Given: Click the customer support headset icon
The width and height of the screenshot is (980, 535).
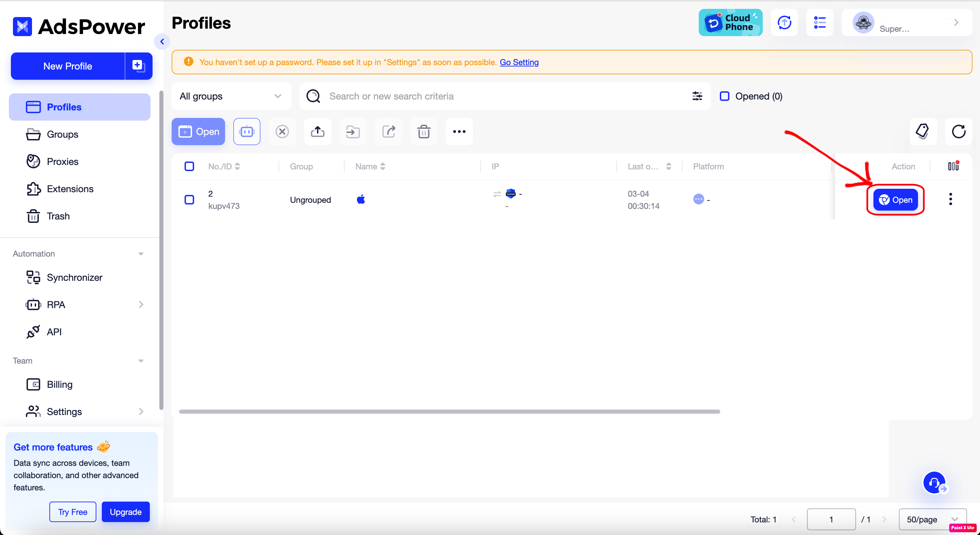Looking at the screenshot, I should click(934, 483).
